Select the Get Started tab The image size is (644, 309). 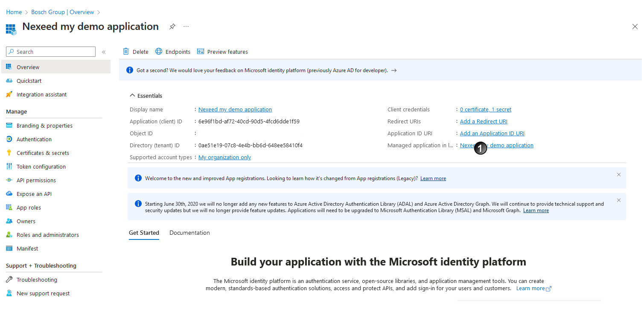(x=144, y=233)
